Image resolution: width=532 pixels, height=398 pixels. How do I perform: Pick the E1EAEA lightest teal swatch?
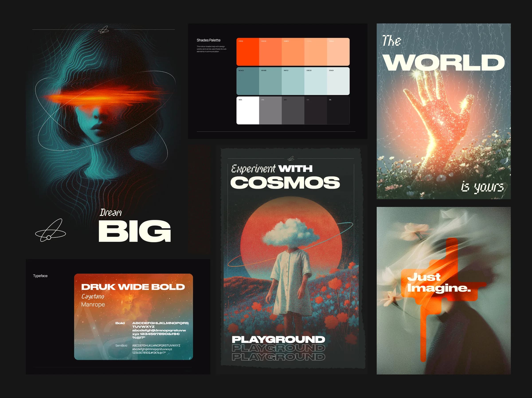tap(338, 81)
